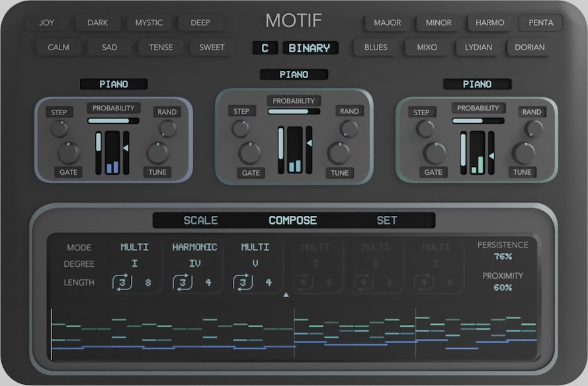Enable the JOY mood
Screen dimensions: 588x386
tap(46, 22)
